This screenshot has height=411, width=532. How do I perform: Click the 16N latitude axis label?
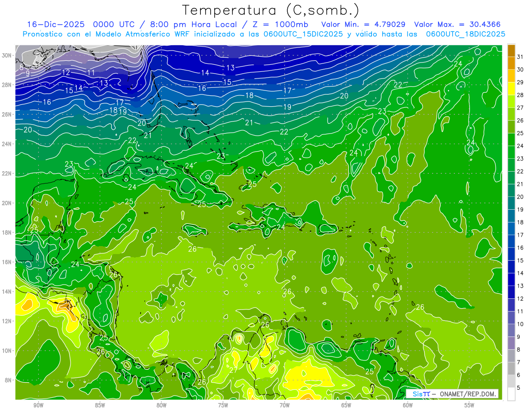[x=7, y=262]
